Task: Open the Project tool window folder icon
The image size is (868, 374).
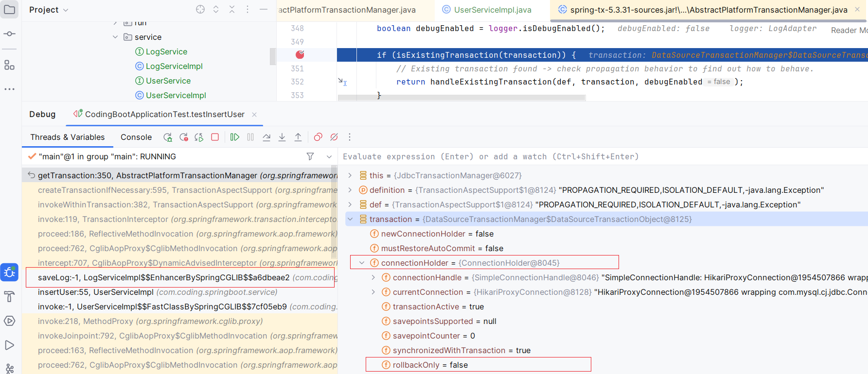Action: pyautogui.click(x=9, y=9)
